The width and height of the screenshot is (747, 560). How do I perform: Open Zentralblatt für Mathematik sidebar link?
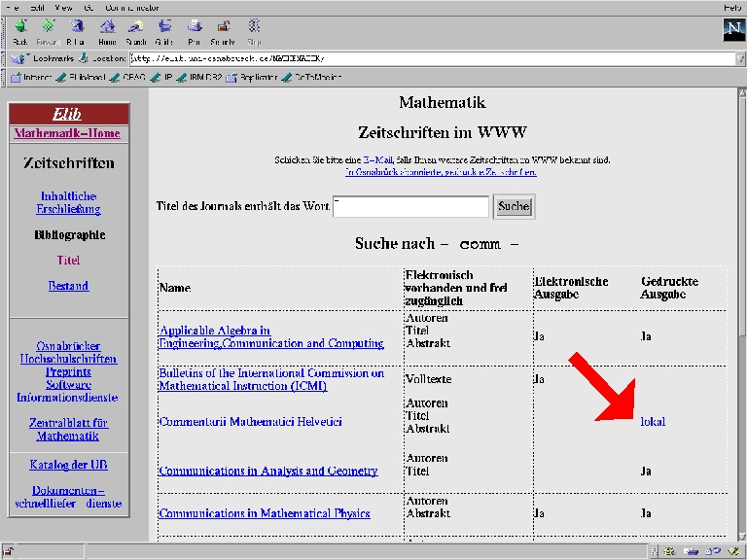click(x=68, y=429)
